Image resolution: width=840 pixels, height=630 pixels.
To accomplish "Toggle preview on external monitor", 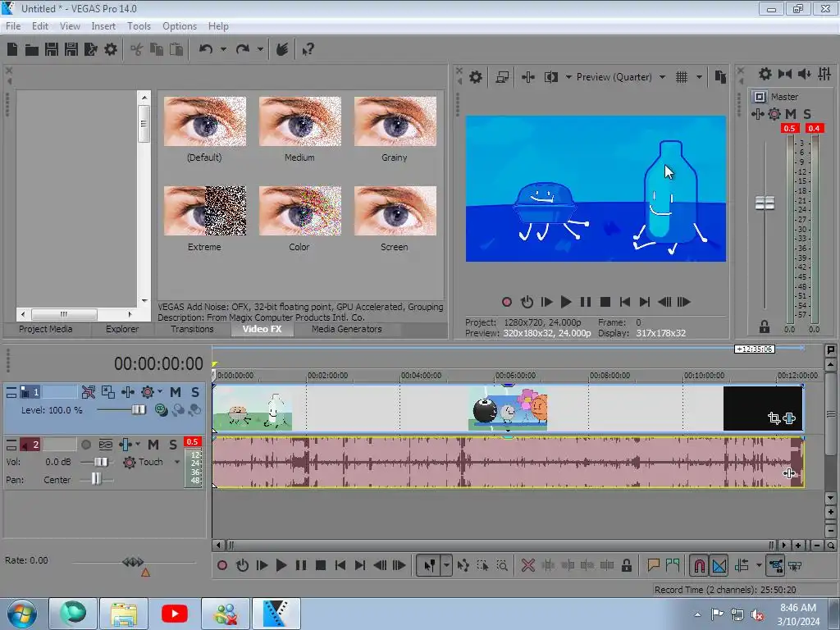I will pos(502,77).
